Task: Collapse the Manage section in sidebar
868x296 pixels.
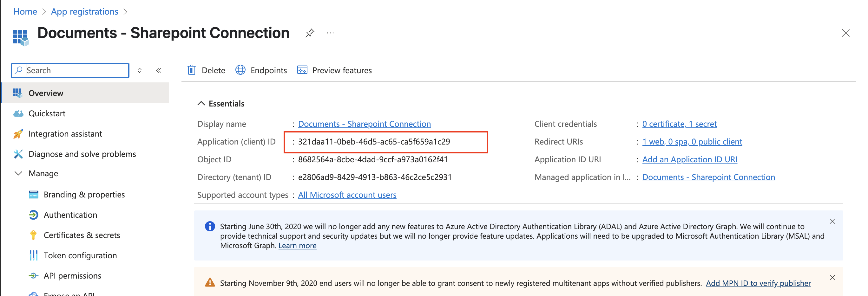Action: [x=18, y=173]
